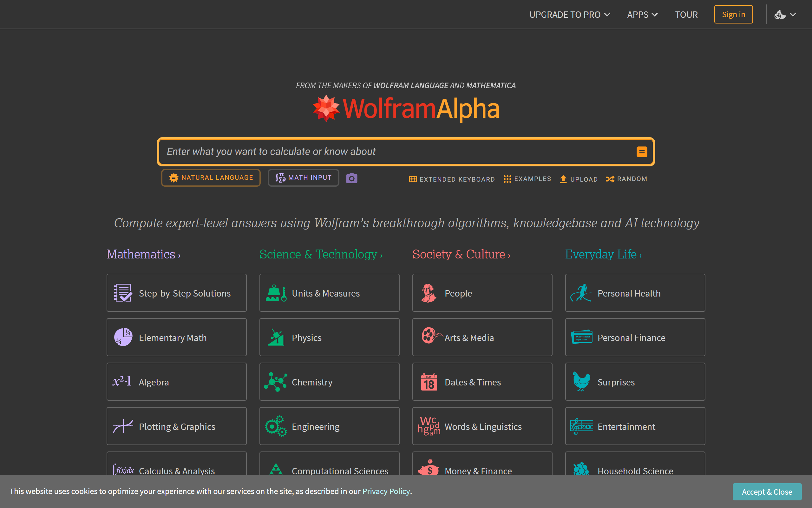Click the Household Science icon

581,469
